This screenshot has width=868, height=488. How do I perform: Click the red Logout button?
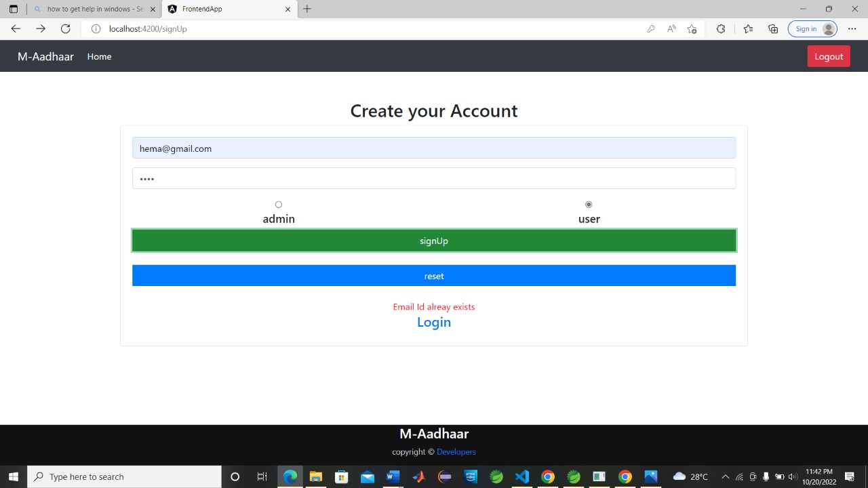click(x=828, y=56)
